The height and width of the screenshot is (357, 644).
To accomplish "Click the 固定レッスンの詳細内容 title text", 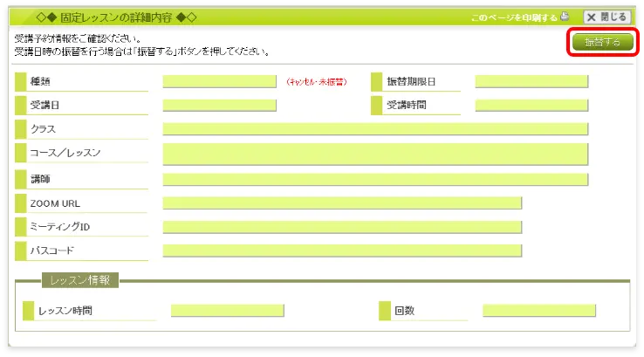I will [116, 17].
